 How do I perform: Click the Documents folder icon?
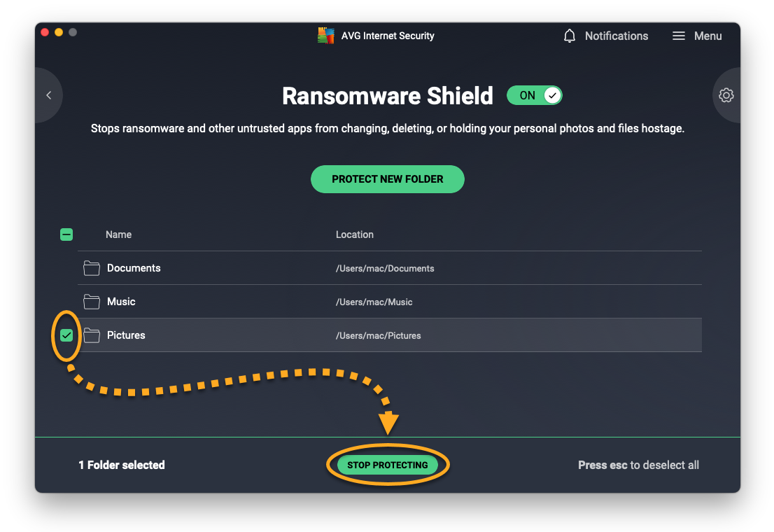pyautogui.click(x=92, y=268)
